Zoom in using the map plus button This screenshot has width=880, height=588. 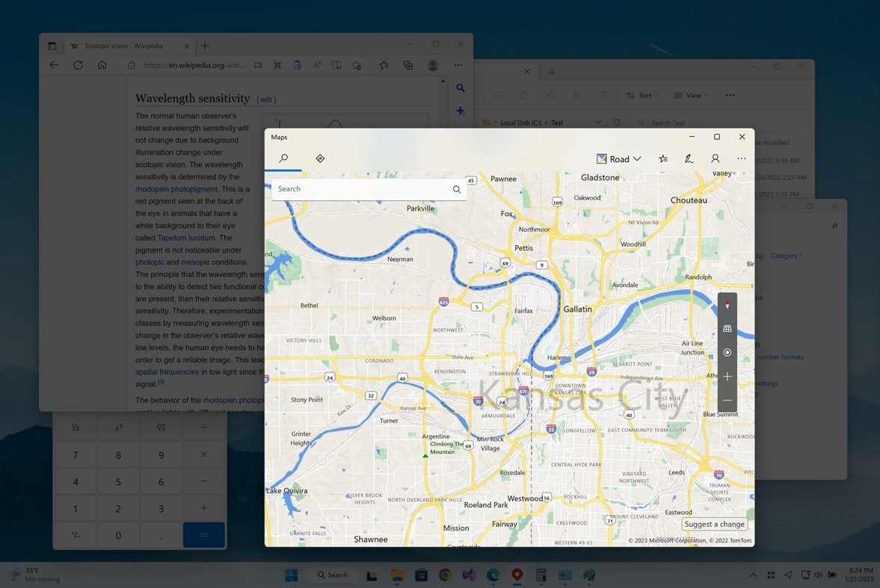pyautogui.click(x=727, y=377)
